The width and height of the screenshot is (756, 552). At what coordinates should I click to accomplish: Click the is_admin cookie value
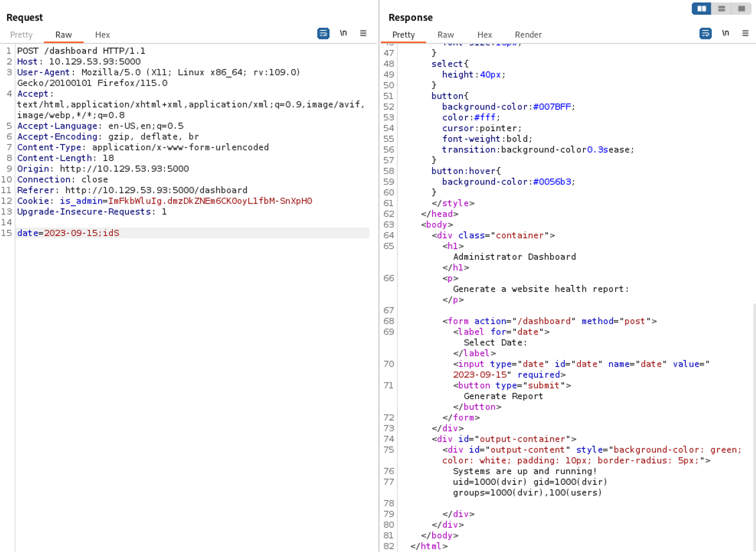tap(210, 201)
